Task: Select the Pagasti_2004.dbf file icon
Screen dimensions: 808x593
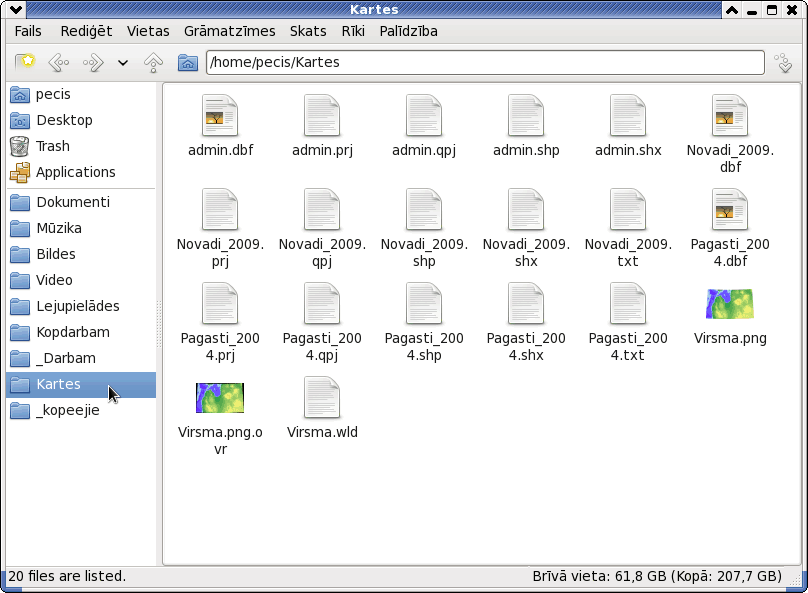Action: pyautogui.click(x=730, y=210)
